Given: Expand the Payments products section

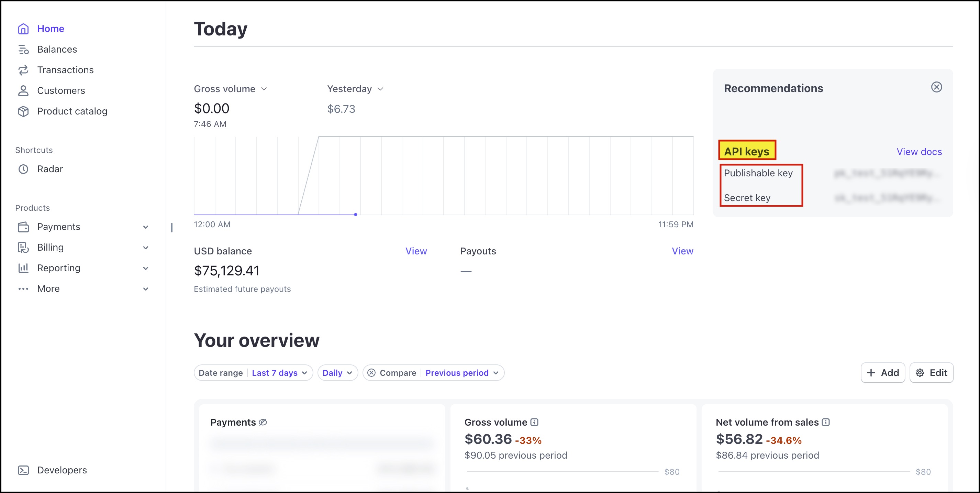Looking at the screenshot, I should (145, 227).
